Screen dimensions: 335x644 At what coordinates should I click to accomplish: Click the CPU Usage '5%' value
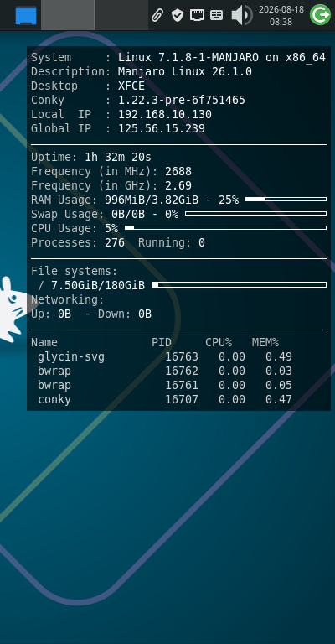pyautogui.click(x=111, y=228)
